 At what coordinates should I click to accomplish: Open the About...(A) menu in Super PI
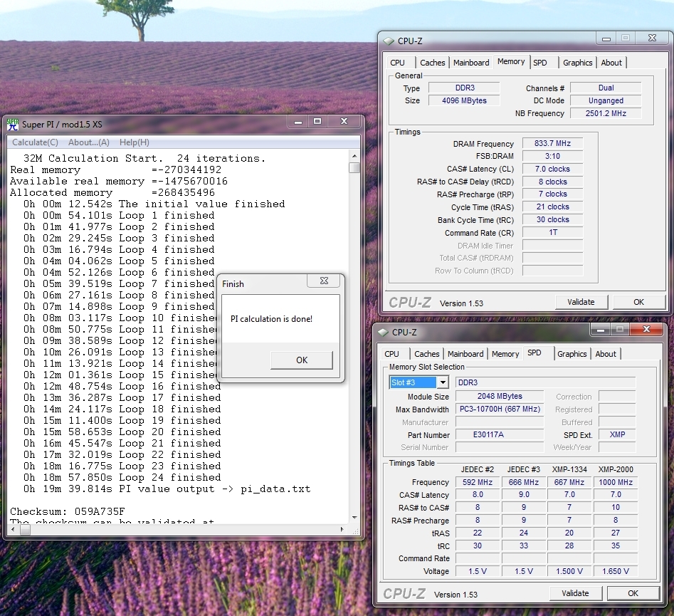click(x=88, y=142)
